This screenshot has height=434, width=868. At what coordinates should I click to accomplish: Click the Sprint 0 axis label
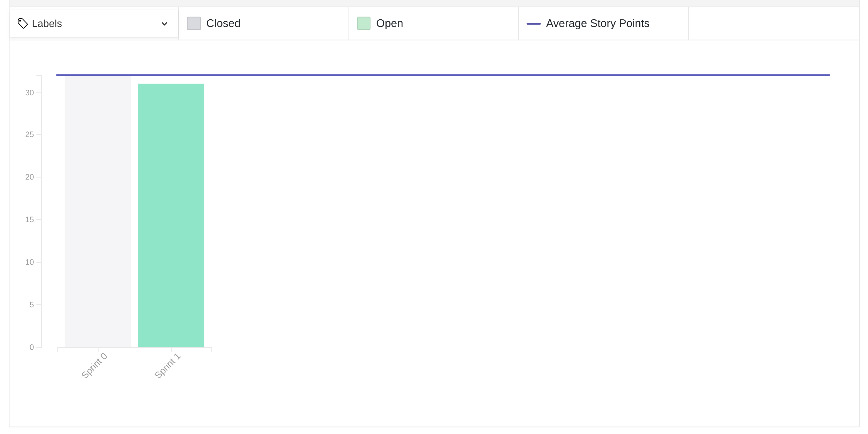[x=94, y=365]
